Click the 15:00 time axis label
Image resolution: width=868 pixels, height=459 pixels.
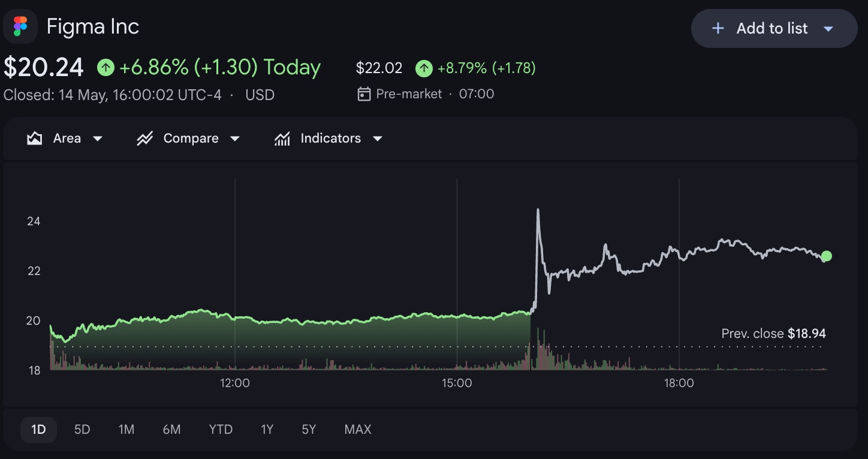[x=457, y=383]
